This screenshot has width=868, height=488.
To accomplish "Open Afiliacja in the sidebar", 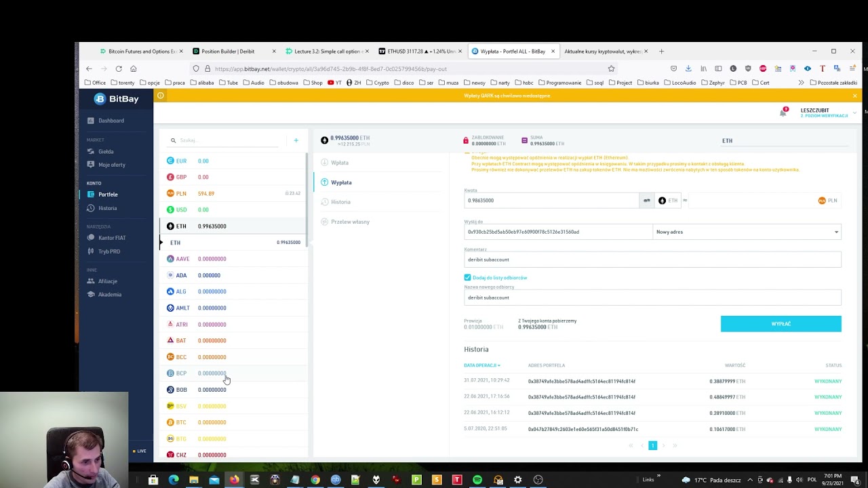I will pos(102,281).
